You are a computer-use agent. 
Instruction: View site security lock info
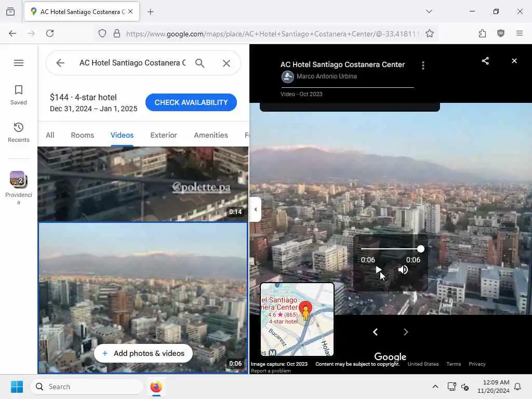(x=117, y=33)
